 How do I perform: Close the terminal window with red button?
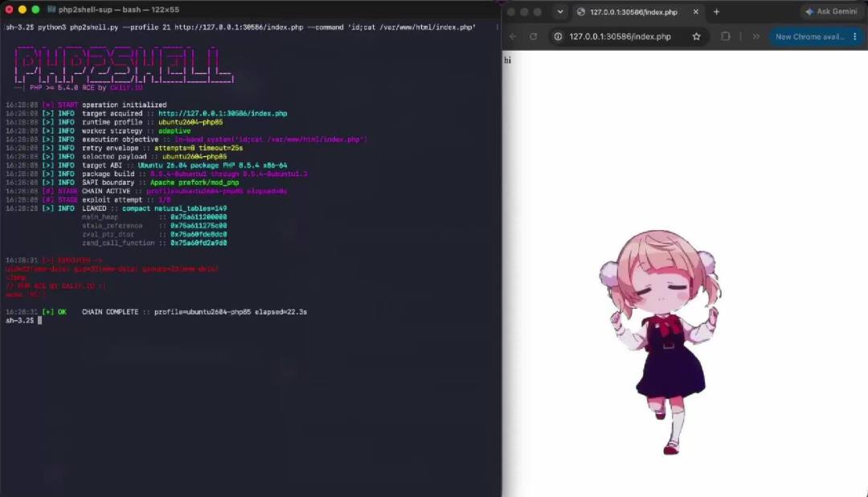click(x=9, y=10)
